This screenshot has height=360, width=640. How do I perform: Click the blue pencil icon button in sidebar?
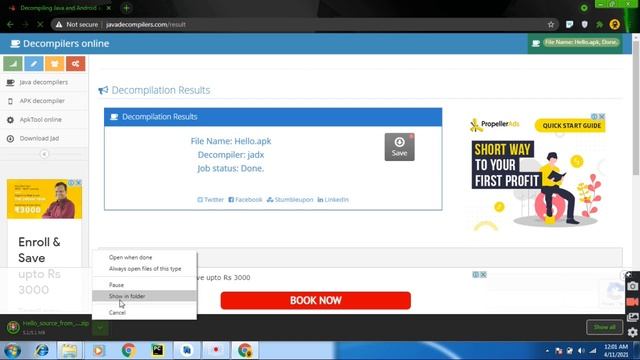34,64
